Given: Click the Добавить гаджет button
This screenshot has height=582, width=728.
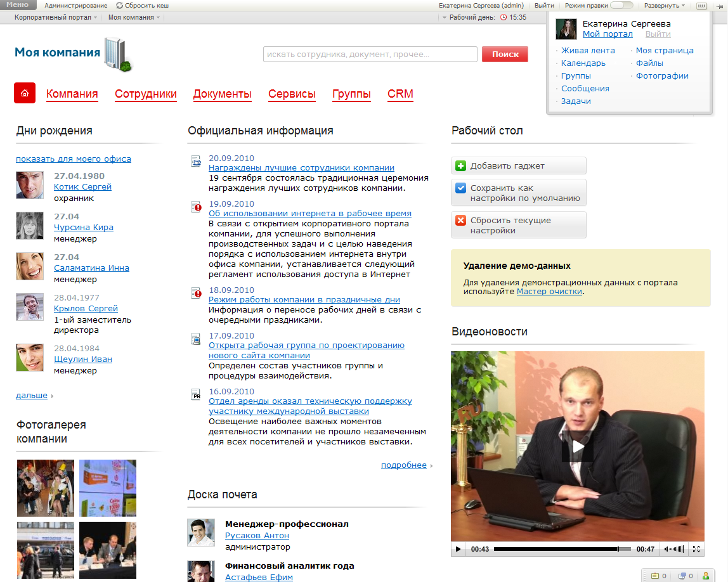Looking at the screenshot, I should point(518,166).
